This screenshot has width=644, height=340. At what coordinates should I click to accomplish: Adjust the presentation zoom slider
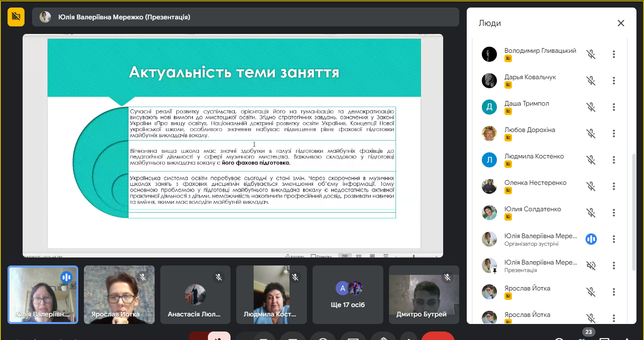pyautogui.click(x=414, y=255)
